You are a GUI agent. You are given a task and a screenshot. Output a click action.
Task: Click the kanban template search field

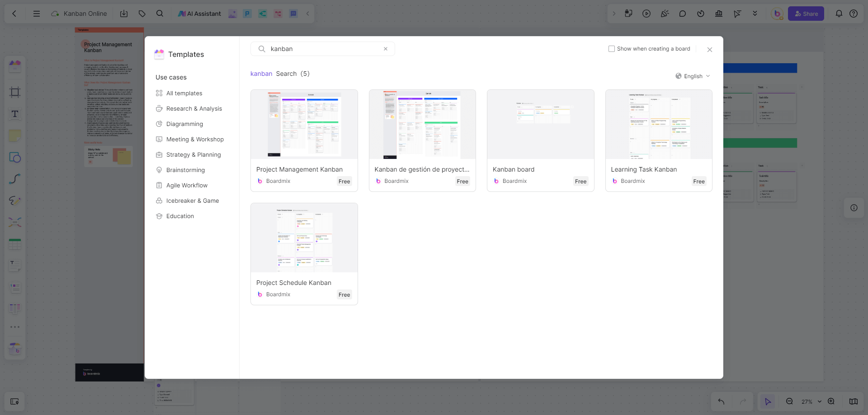(323, 49)
